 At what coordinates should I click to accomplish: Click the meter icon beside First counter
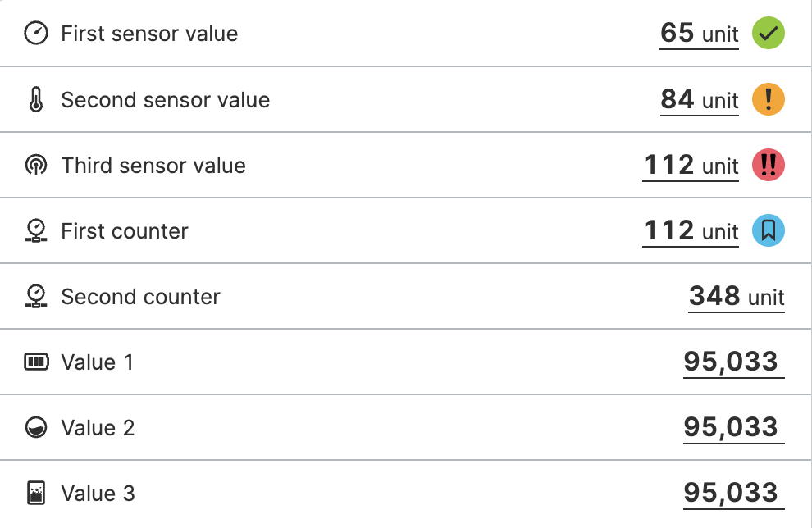(36, 231)
